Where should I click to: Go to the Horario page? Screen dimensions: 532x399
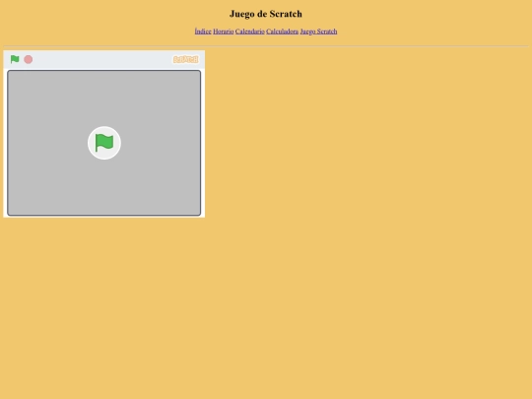point(224,32)
